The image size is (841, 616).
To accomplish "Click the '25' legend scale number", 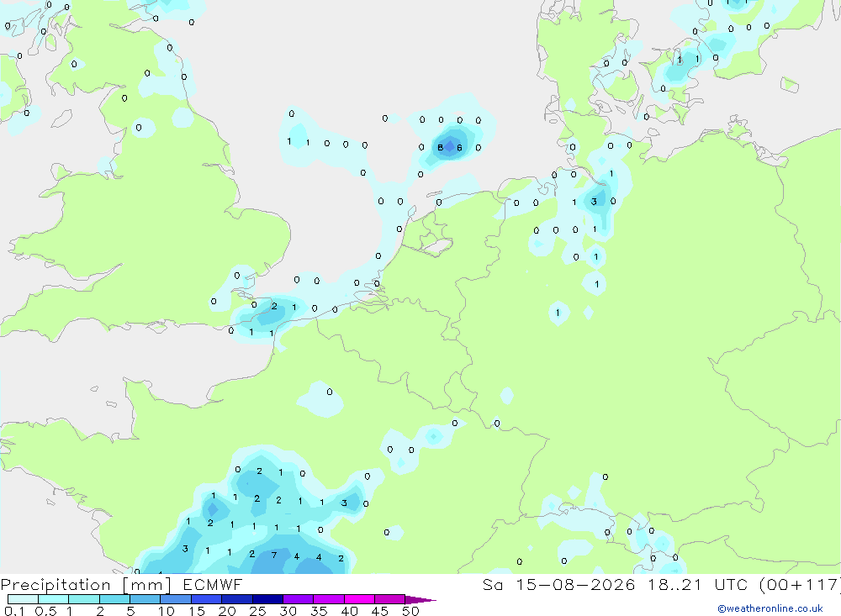I will point(257,611).
